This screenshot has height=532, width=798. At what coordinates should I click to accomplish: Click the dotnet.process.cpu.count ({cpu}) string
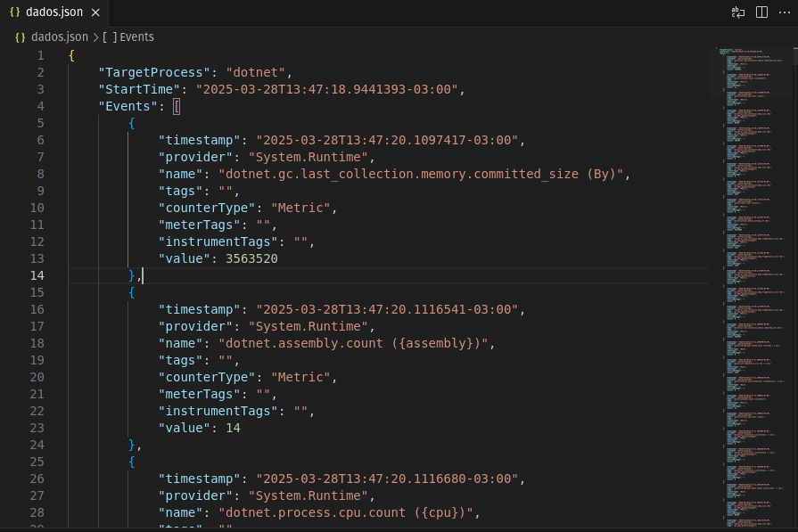point(346,512)
